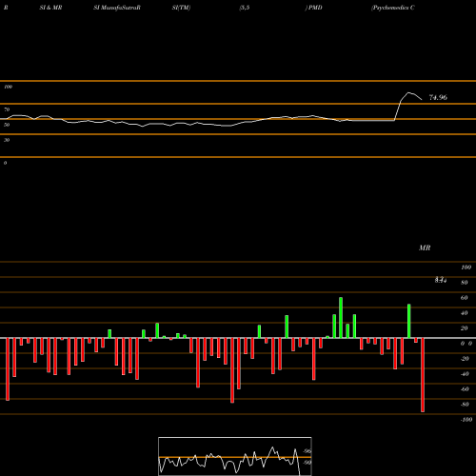Click the MR axis label -80
The image size is (476, 476).
tap(465, 405)
